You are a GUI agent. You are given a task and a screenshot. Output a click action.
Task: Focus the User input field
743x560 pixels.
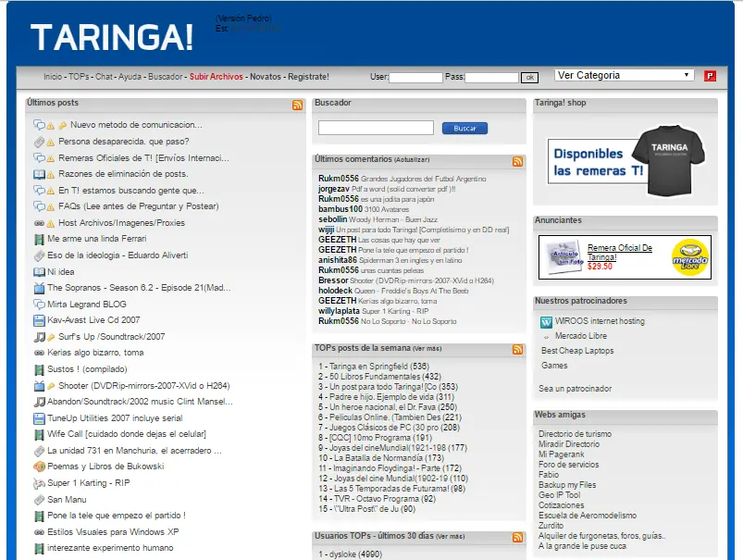click(x=415, y=78)
